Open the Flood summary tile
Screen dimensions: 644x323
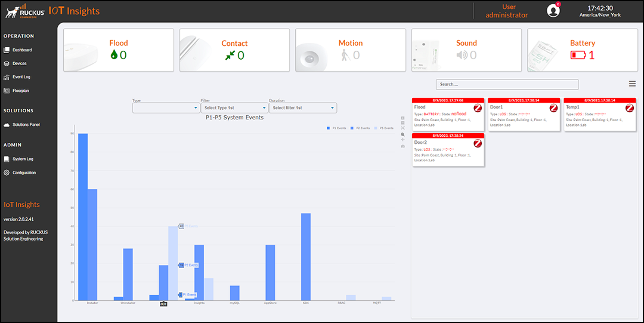coord(119,50)
